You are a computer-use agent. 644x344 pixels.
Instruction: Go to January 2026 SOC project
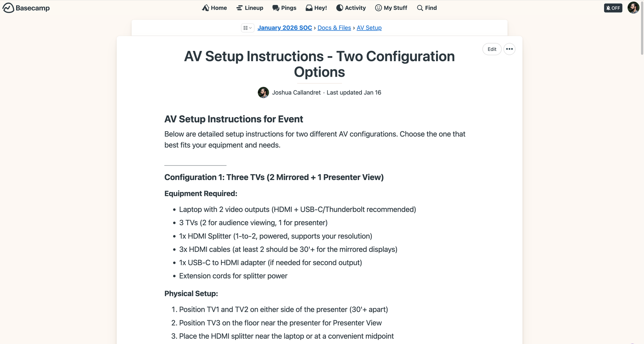[285, 28]
